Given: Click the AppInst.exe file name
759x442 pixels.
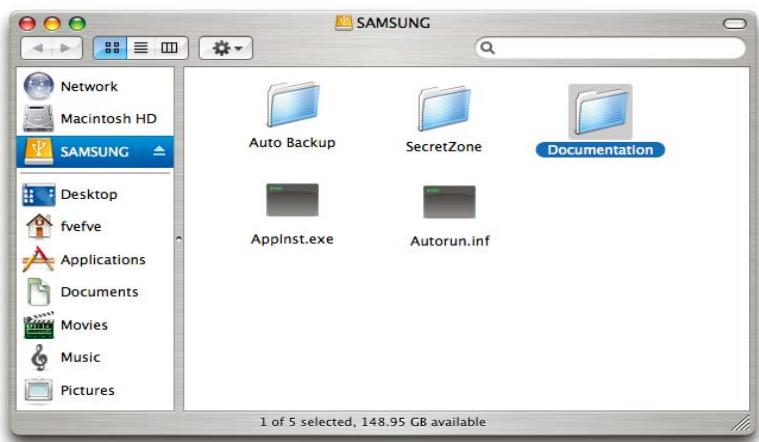Looking at the screenshot, I should [292, 239].
